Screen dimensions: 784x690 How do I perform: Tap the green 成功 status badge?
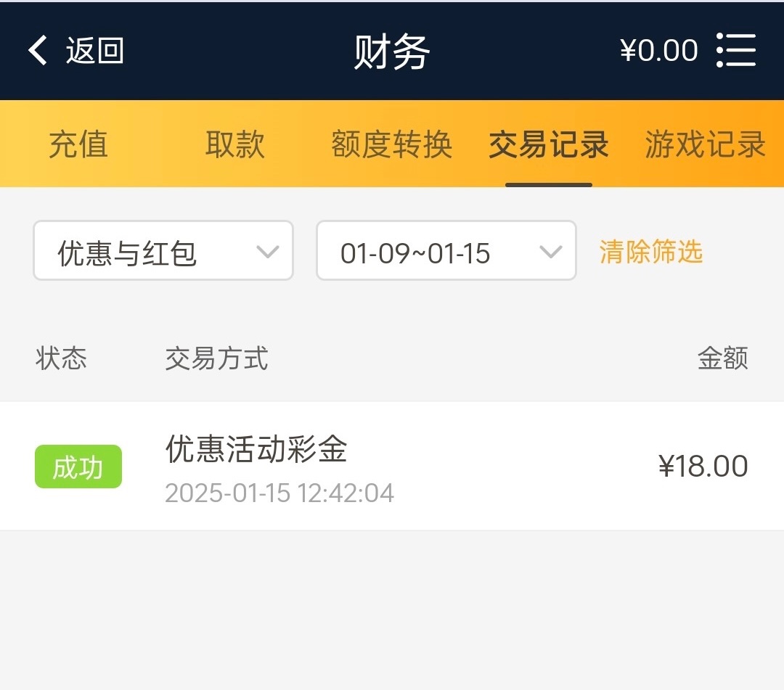click(x=78, y=467)
